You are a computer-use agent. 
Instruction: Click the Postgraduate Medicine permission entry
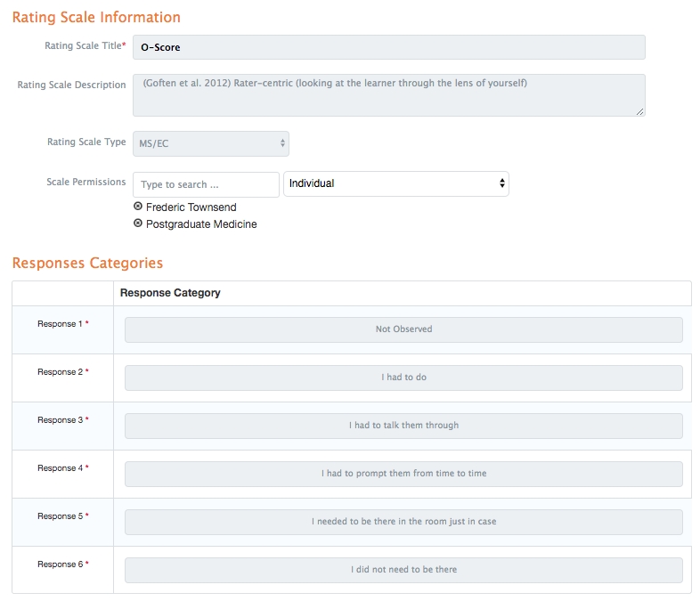[x=201, y=224]
